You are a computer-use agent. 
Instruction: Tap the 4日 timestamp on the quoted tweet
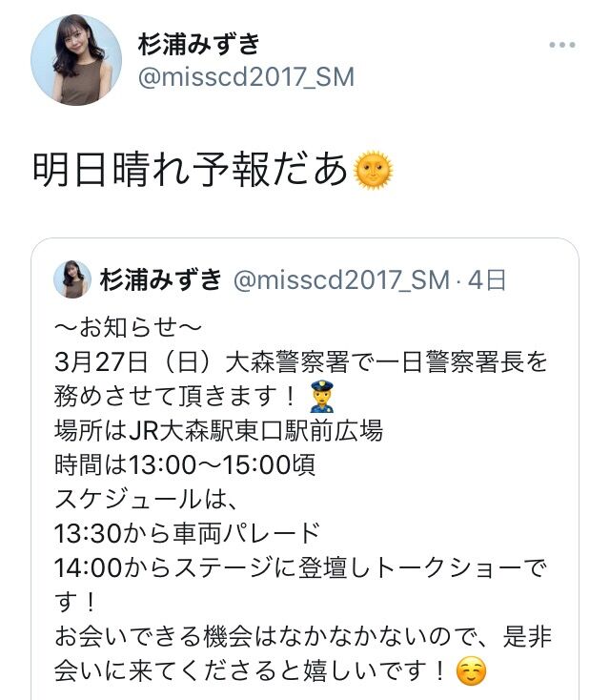click(x=487, y=280)
